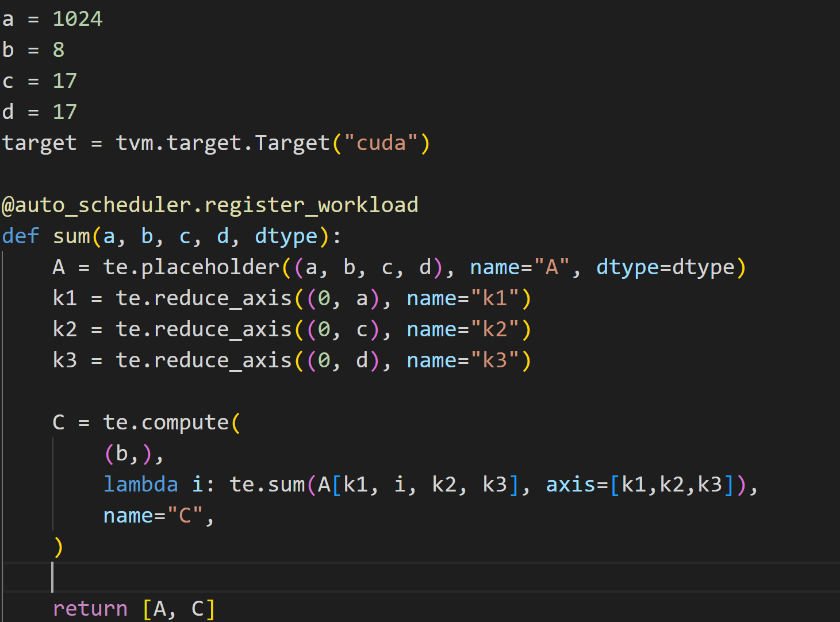Screen dimensions: 840x622
Task: Click the return keyword
Action: click(x=90, y=609)
